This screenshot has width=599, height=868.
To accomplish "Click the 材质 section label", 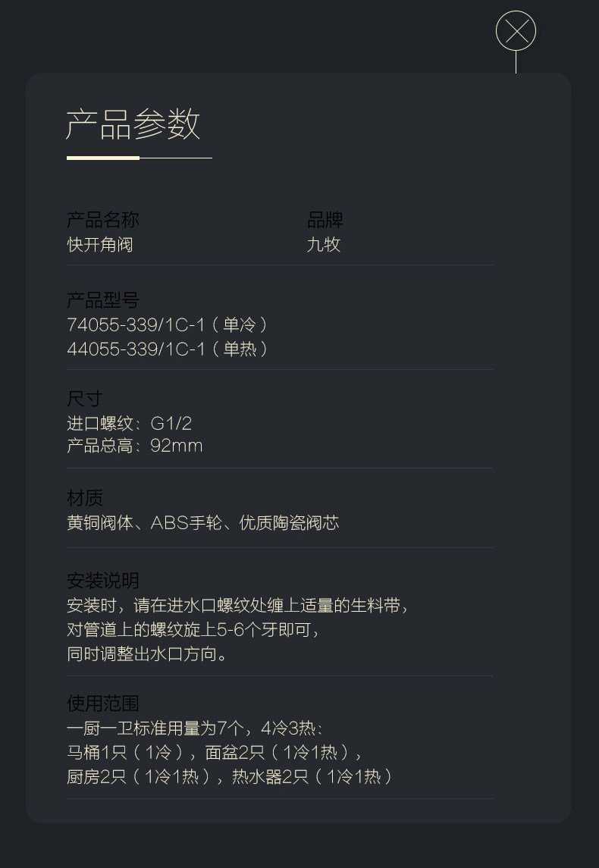I will point(85,498).
